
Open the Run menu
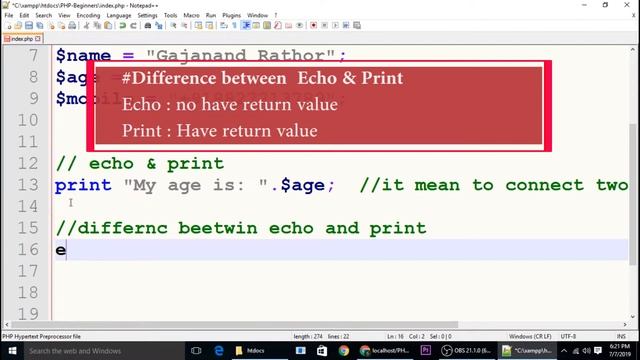pyautogui.click(x=211, y=16)
